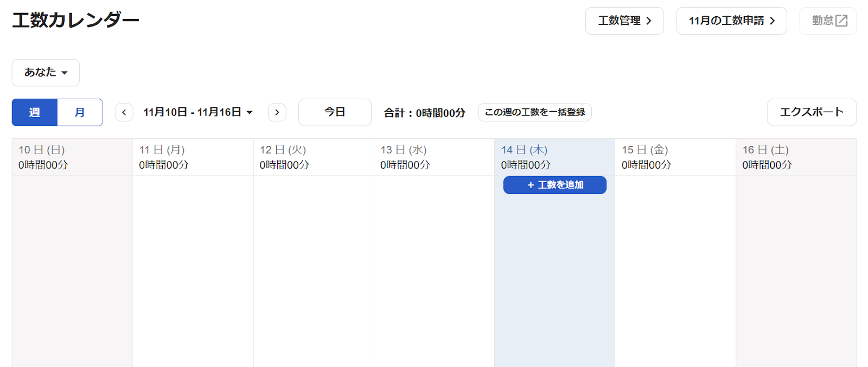Click 0時間00分 under 11 日 (月)

click(x=164, y=165)
